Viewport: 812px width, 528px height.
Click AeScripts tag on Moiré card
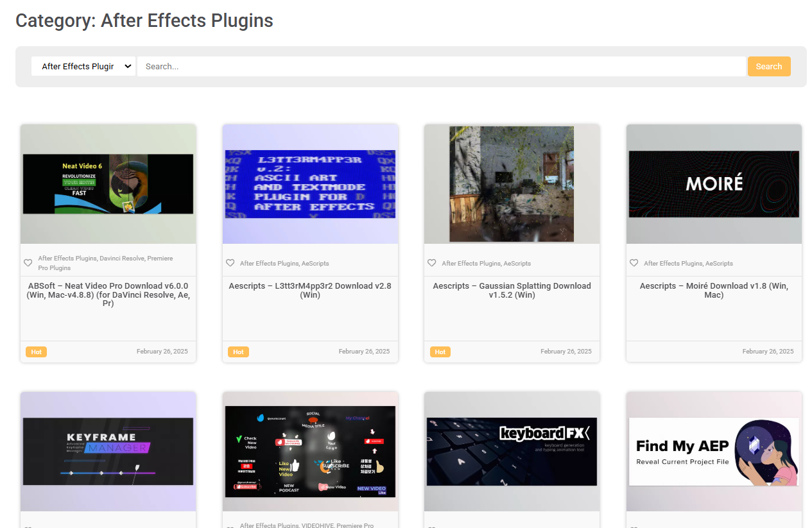click(x=719, y=263)
